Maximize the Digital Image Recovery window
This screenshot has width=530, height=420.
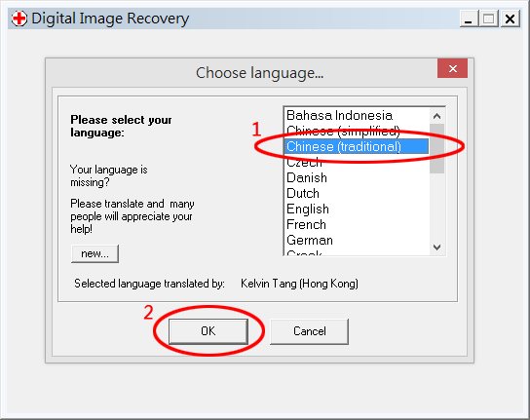click(489, 19)
